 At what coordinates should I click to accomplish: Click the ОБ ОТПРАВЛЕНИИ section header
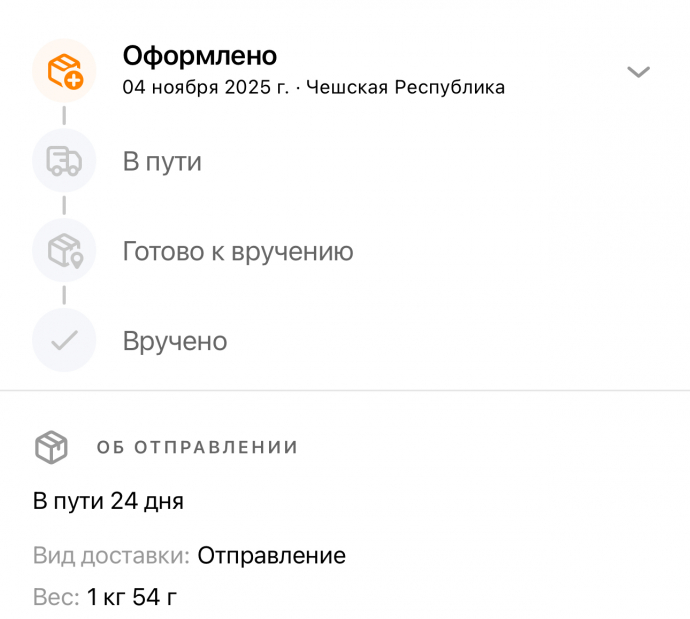[x=197, y=447]
